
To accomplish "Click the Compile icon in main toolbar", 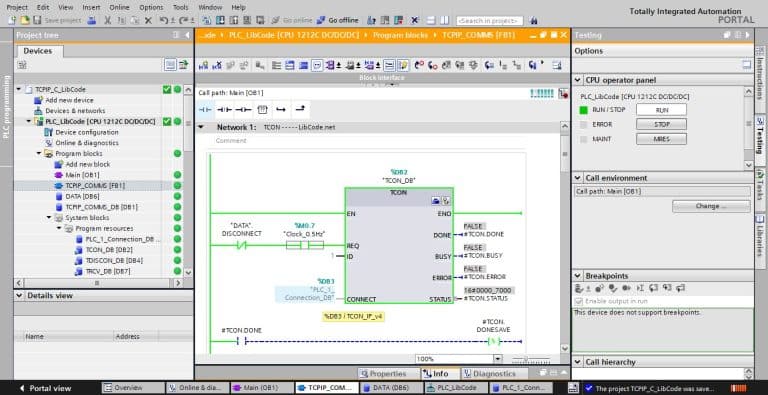I will pyautogui.click(x=207, y=21).
